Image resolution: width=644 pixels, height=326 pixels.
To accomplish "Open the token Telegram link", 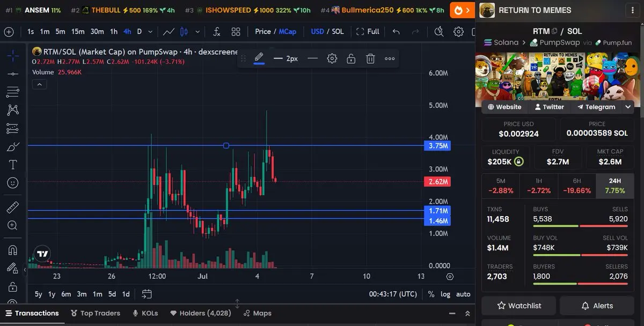I will click(596, 107).
